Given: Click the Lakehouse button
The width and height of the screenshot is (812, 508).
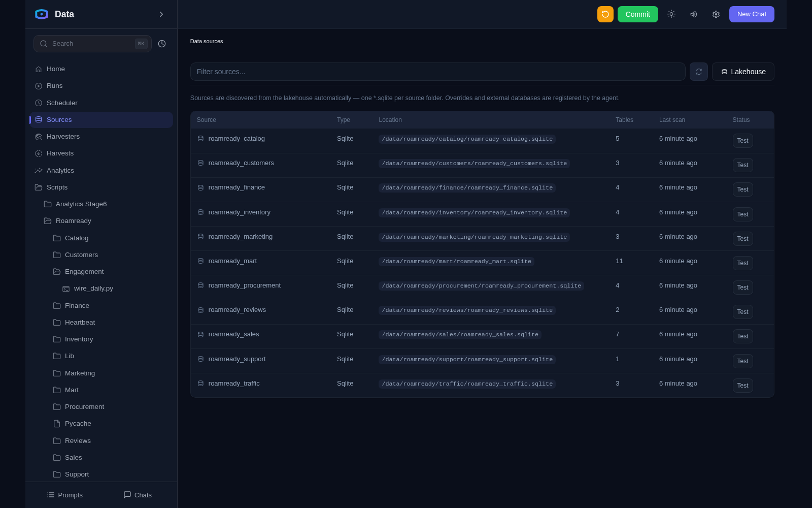Looking at the screenshot, I should tap(743, 72).
